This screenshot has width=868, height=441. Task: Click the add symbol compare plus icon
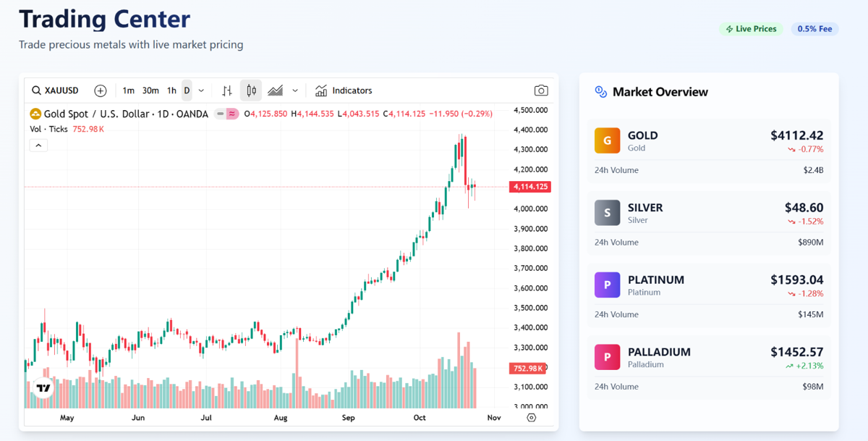click(101, 91)
